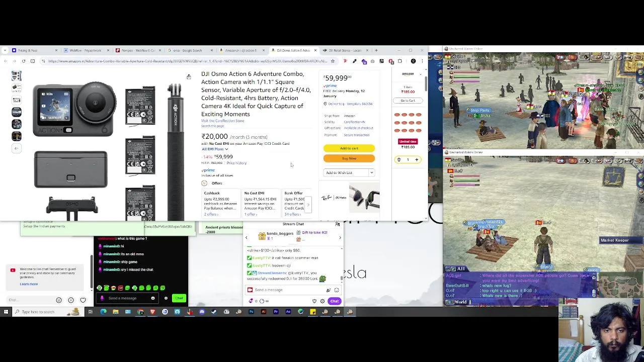Bookmark this page with the star icon
The width and height of the screenshot is (644, 362).
tap(333, 61)
